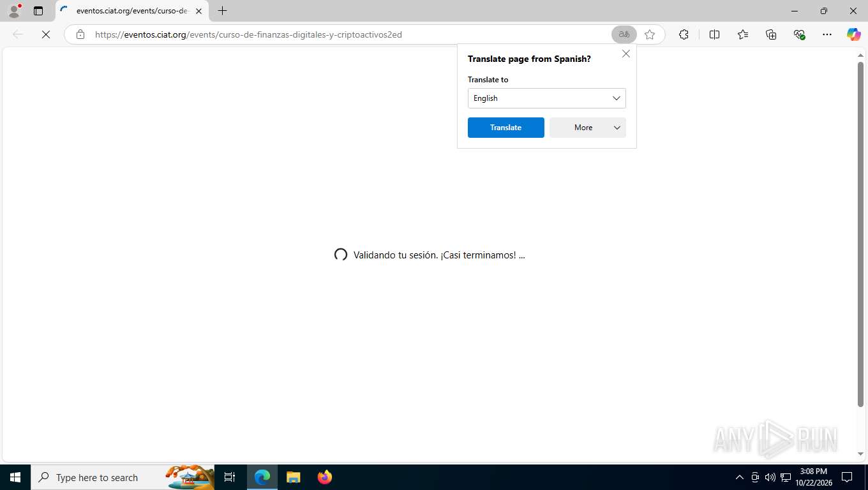Open the Favorites list icon

tap(743, 34)
